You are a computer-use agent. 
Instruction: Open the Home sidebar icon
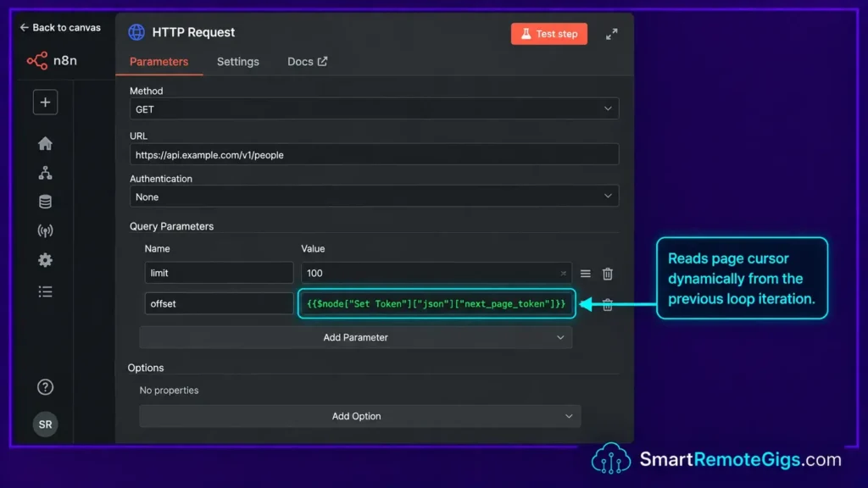[x=46, y=143]
